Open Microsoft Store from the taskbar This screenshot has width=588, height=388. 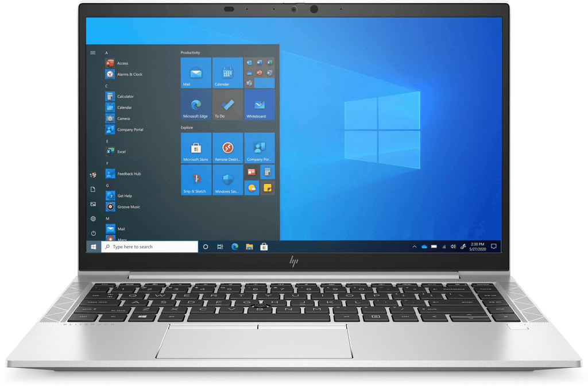pyautogui.click(x=264, y=247)
